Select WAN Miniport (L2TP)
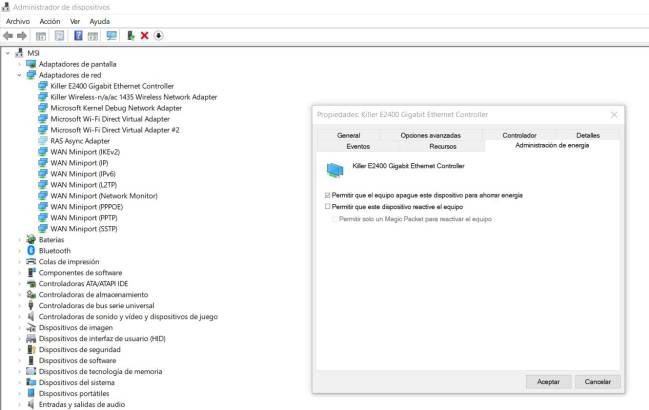The image size is (649, 410). pyautogui.click(x=84, y=185)
